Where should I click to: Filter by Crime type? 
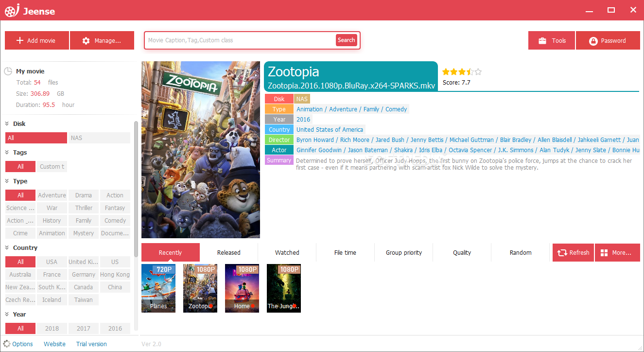(20, 233)
